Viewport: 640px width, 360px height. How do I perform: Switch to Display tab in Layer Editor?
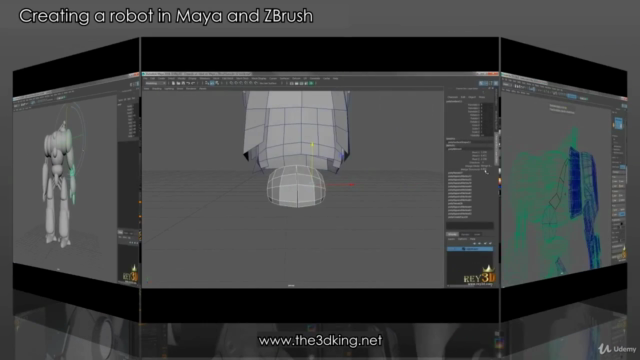452,234
